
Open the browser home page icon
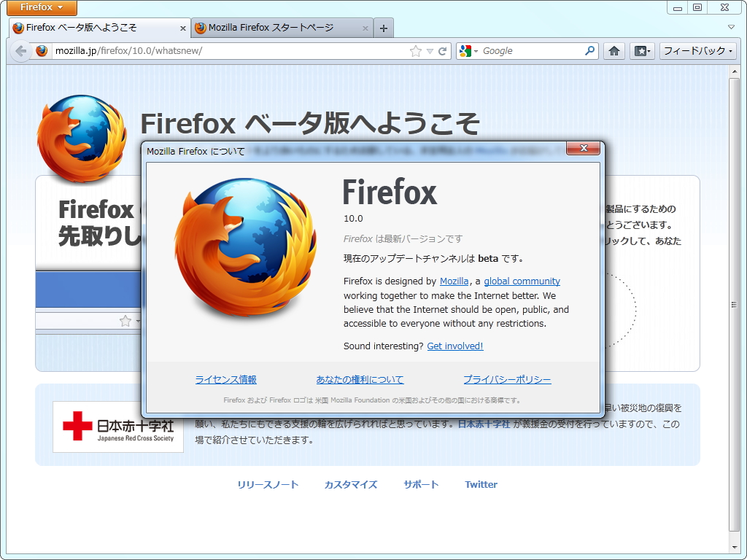614,50
